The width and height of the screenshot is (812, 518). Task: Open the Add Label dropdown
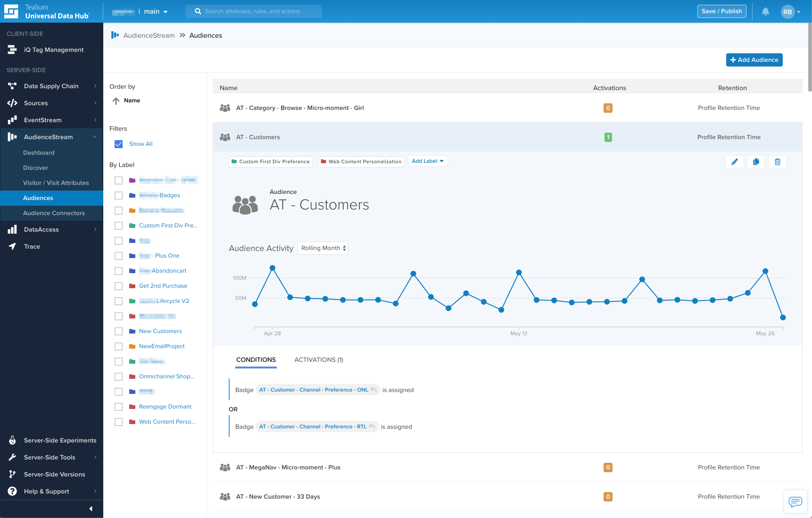427,161
